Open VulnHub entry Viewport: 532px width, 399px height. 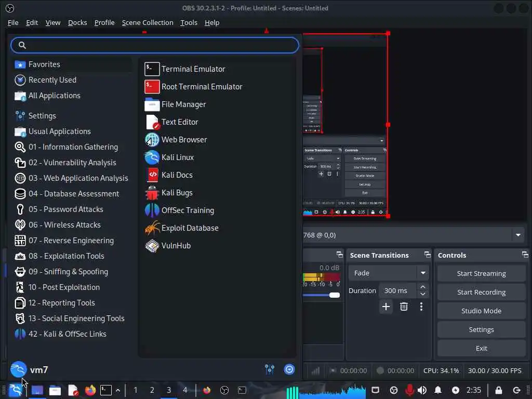coord(168,245)
